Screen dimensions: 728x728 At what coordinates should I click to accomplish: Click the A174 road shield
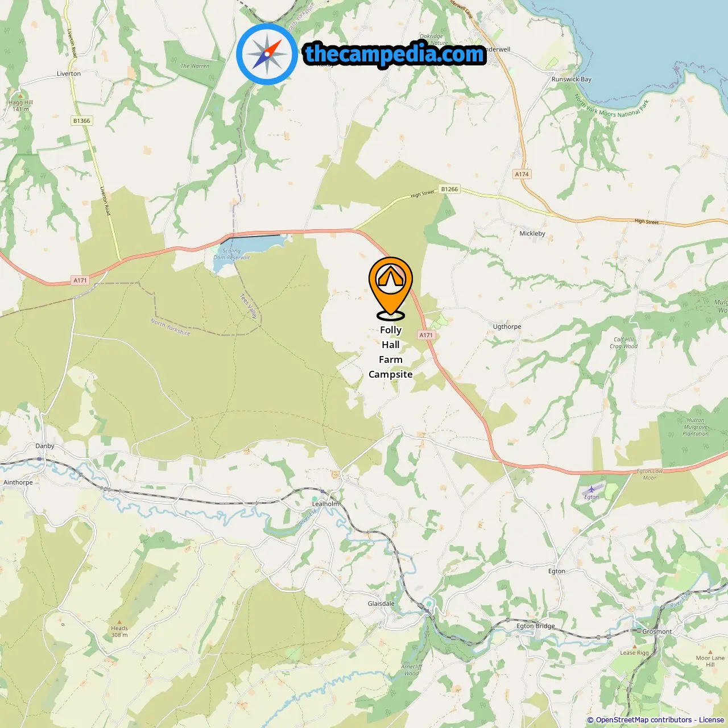522,174
